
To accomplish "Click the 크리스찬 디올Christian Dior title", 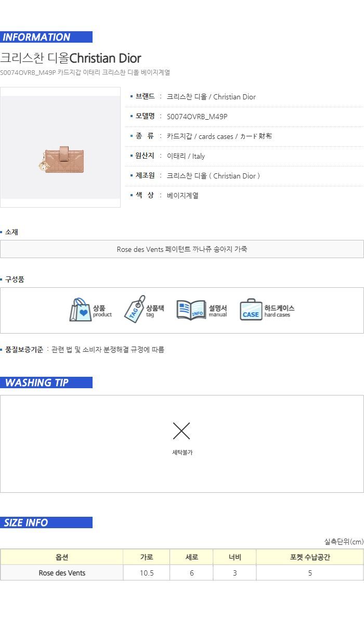I will click(71, 58).
